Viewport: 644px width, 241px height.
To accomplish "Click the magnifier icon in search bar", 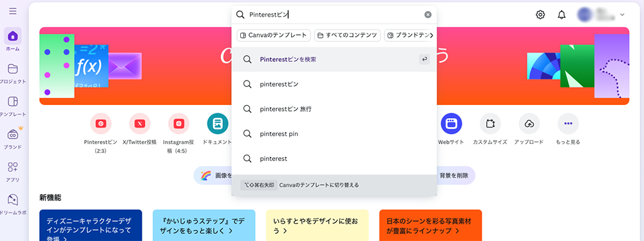I will click(240, 15).
